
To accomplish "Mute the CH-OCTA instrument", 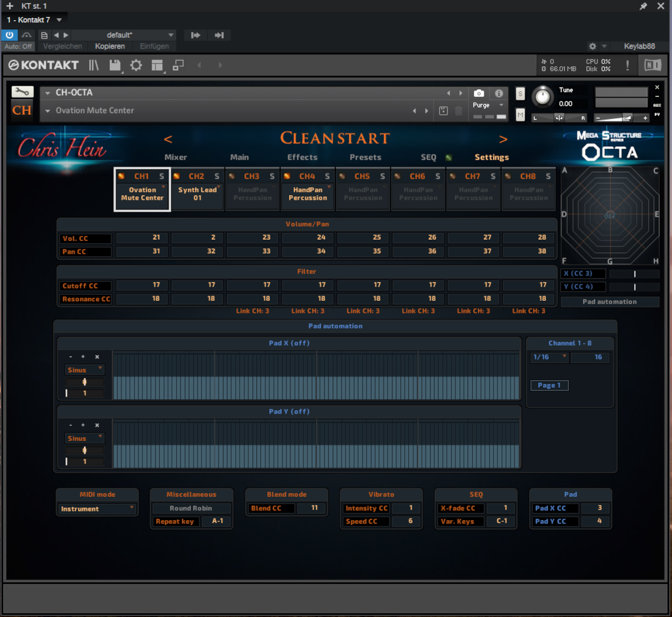I will [520, 114].
